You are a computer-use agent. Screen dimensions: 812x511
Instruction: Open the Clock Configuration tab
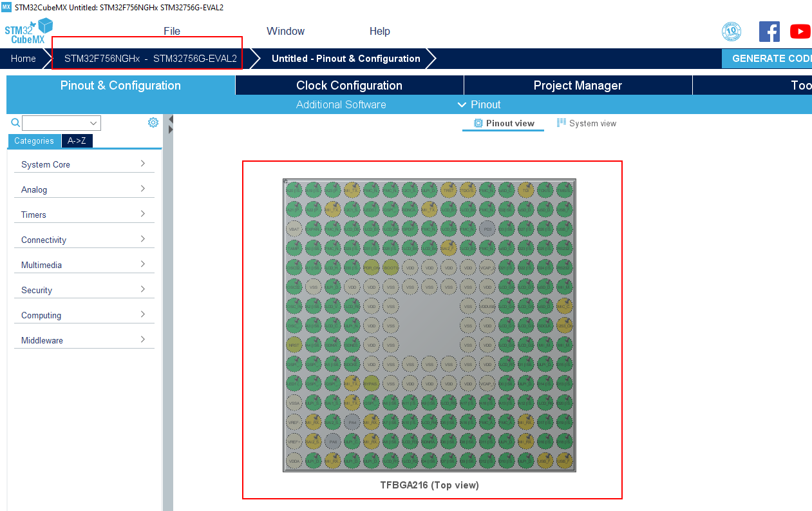(x=349, y=86)
